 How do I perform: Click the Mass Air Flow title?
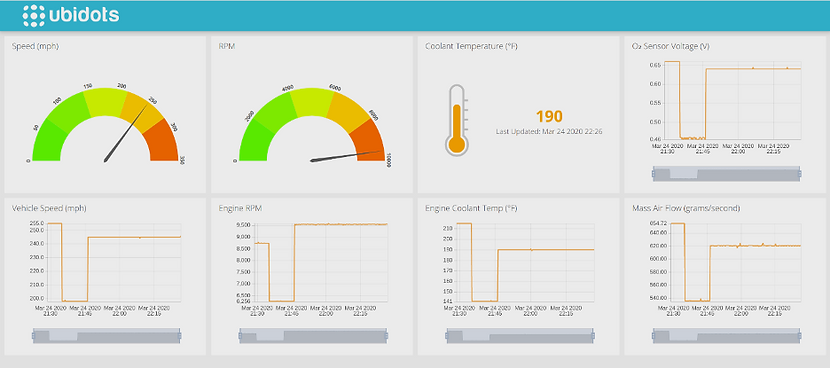click(x=686, y=208)
